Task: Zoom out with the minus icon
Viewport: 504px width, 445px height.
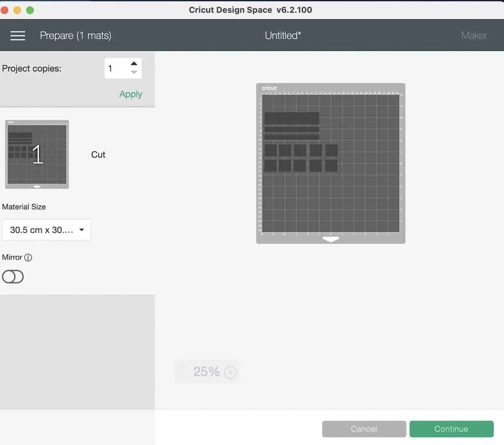Action: tap(184, 372)
